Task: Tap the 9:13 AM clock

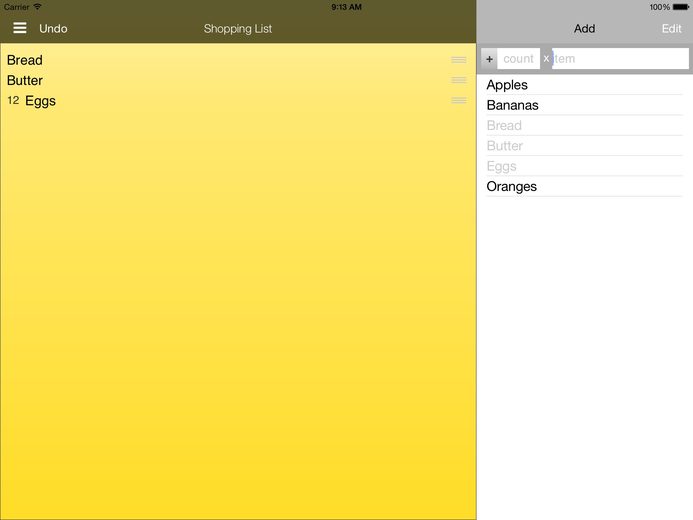Action: [346, 7]
